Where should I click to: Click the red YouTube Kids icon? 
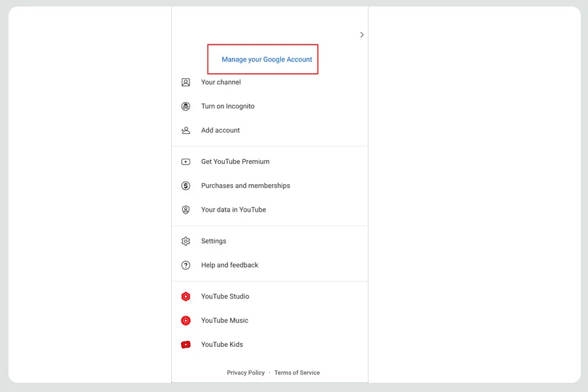point(186,344)
